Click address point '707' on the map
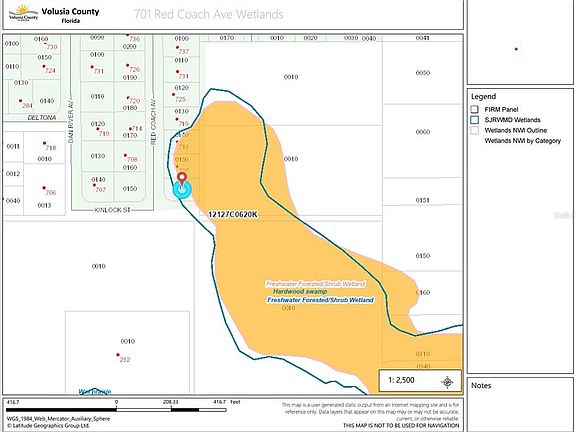 tap(100, 190)
